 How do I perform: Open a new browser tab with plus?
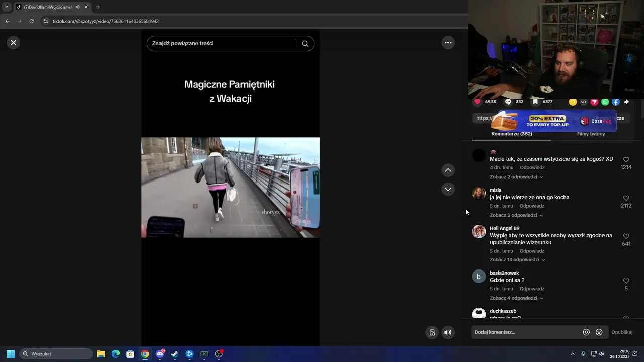98,7
